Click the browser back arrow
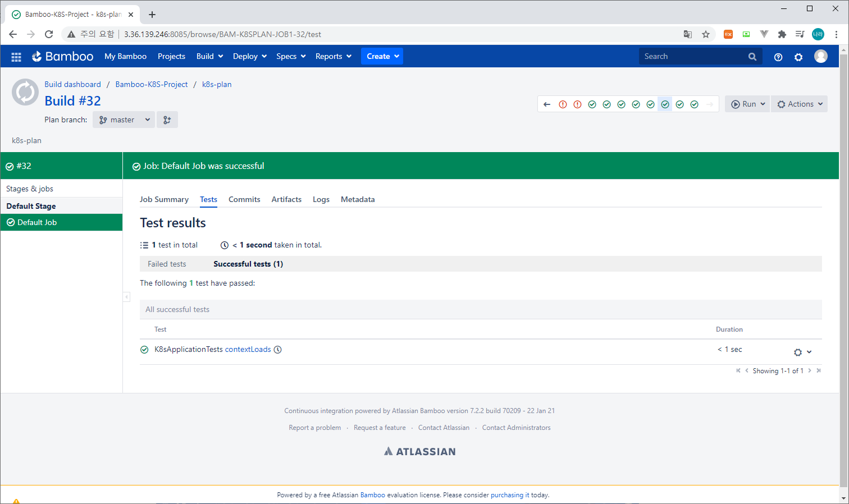Viewport: 849px width, 504px height. [x=13, y=34]
